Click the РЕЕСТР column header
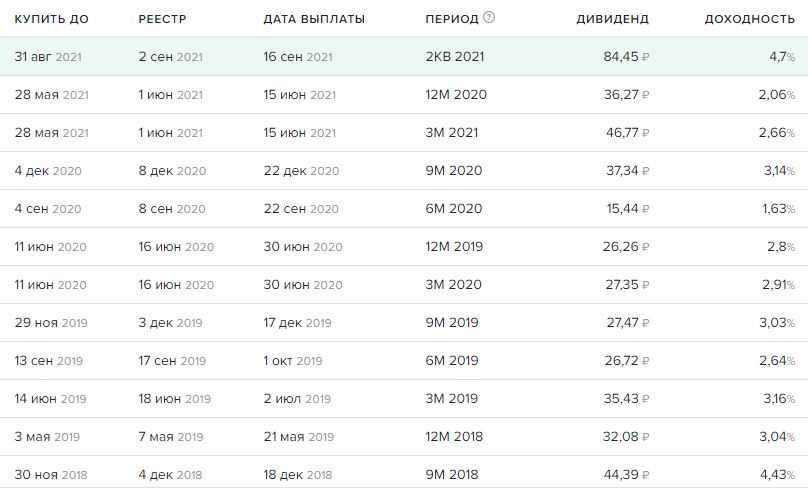The image size is (808, 488). point(163,19)
